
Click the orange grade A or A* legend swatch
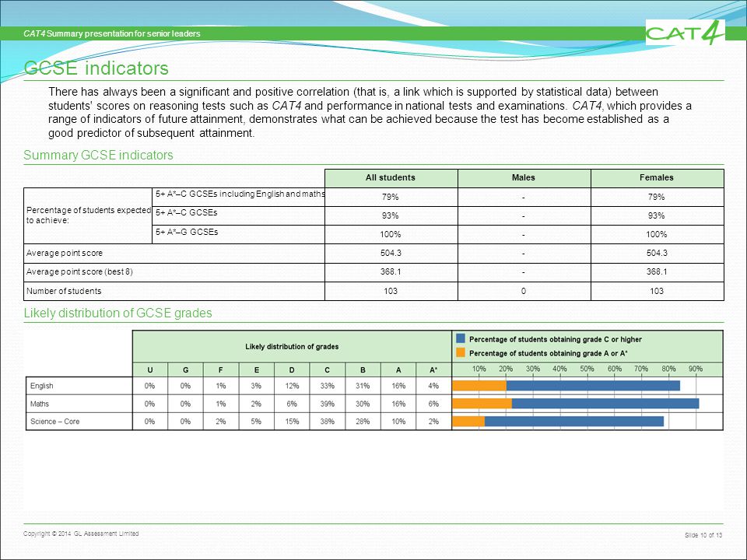(x=460, y=353)
